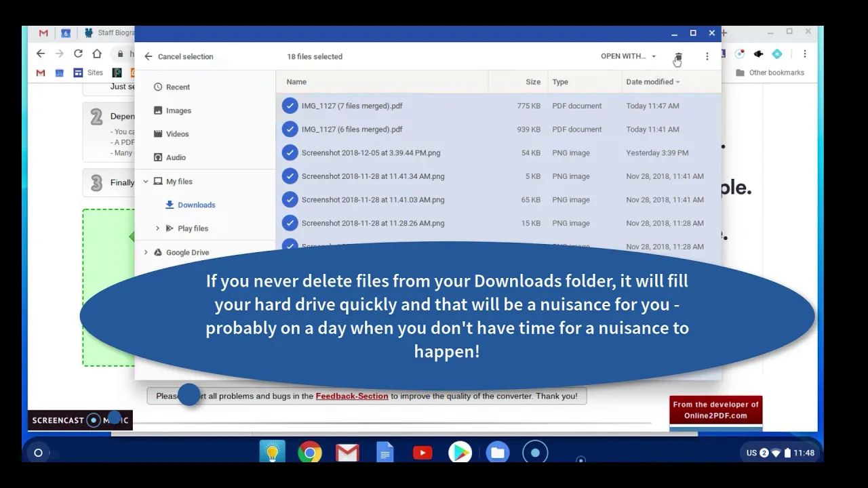Launch Chrome from the shelf
The height and width of the screenshot is (488, 868).
310,452
